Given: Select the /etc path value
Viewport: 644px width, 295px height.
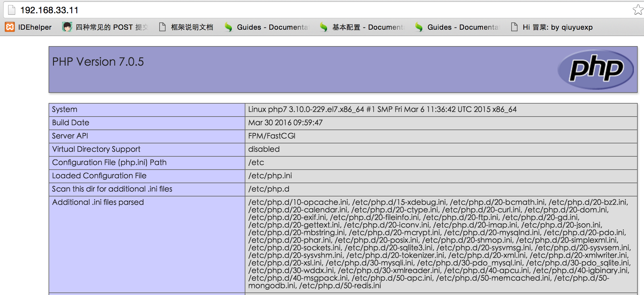Looking at the screenshot, I should [x=256, y=163].
